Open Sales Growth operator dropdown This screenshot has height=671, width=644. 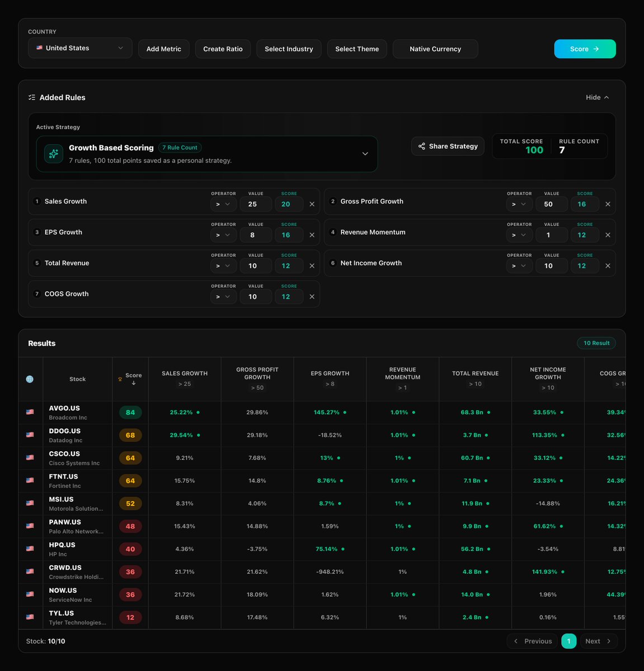point(223,204)
